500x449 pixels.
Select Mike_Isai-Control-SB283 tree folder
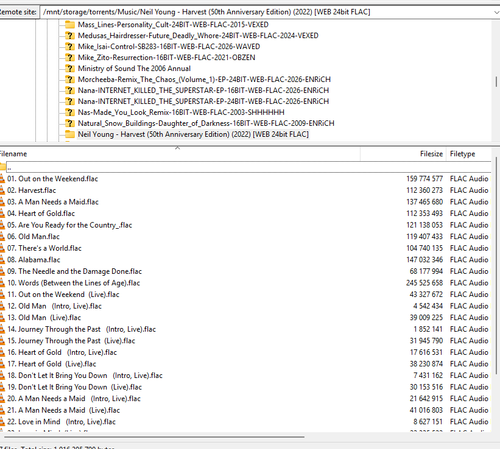[169, 46]
